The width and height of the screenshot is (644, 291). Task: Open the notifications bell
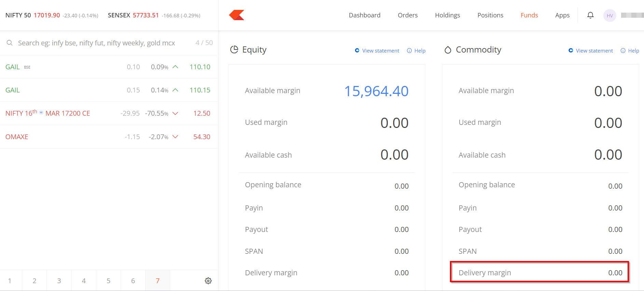(x=590, y=15)
